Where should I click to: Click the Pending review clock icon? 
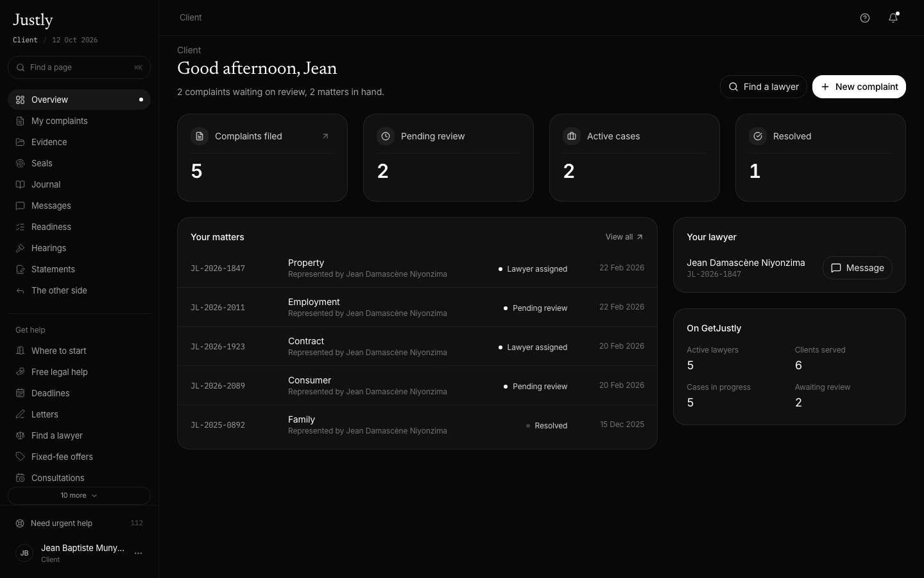click(x=386, y=136)
